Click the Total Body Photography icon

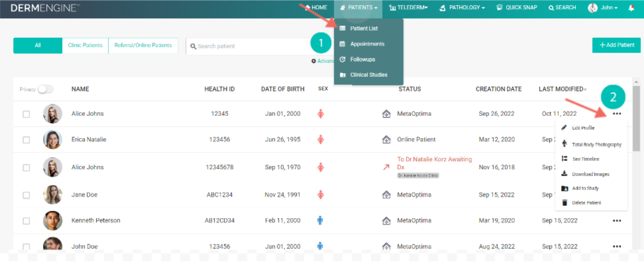click(x=565, y=144)
